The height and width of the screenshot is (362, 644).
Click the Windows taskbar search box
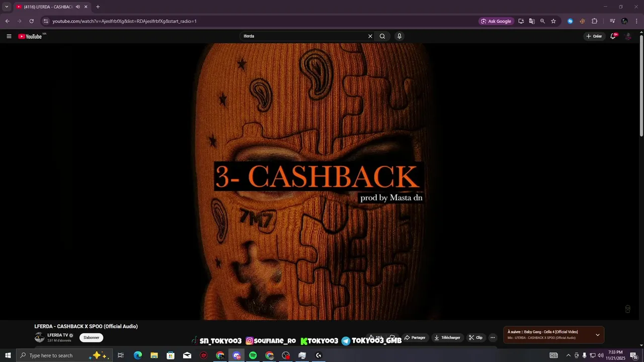[64, 355]
